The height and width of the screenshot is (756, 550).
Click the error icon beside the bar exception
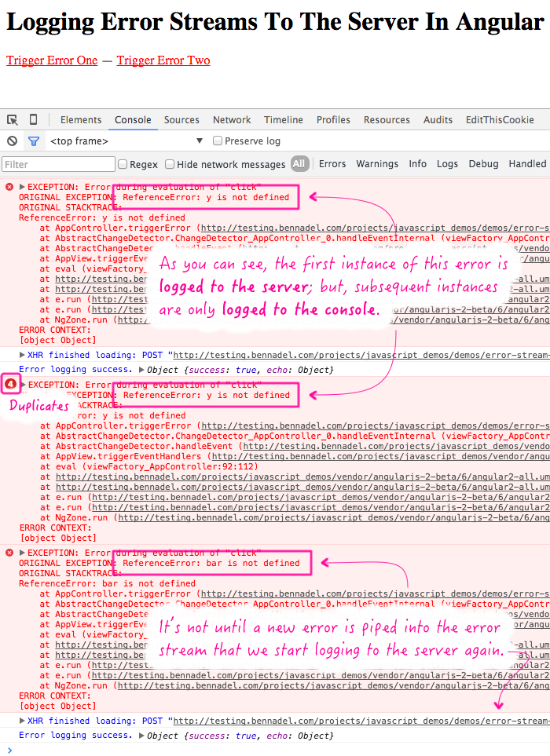9,553
